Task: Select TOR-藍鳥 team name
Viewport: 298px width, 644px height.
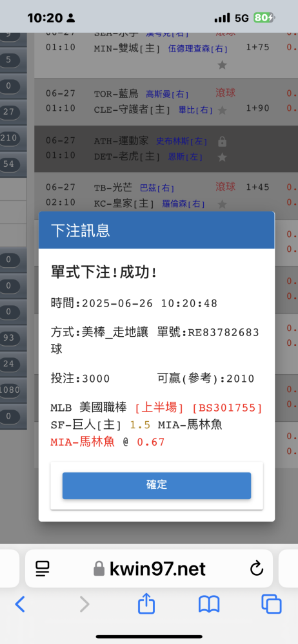Action: [116, 93]
